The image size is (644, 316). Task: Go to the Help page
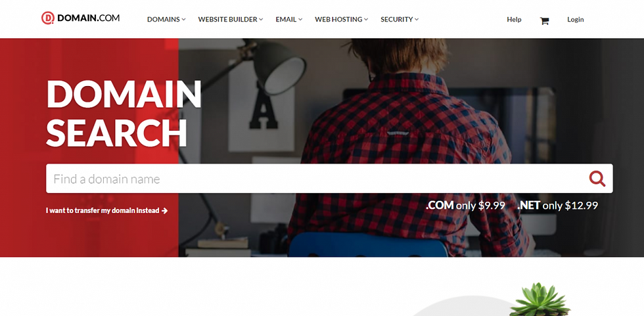pos(514,19)
